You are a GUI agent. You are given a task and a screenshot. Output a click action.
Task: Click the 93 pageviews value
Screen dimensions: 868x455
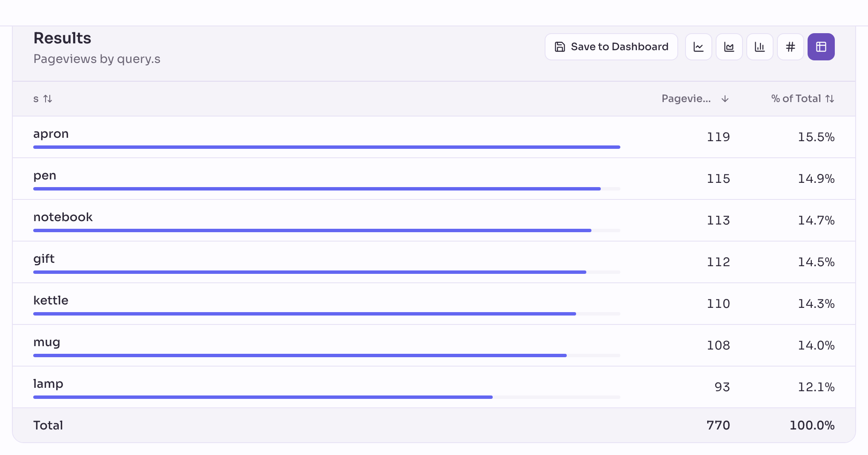tap(722, 387)
